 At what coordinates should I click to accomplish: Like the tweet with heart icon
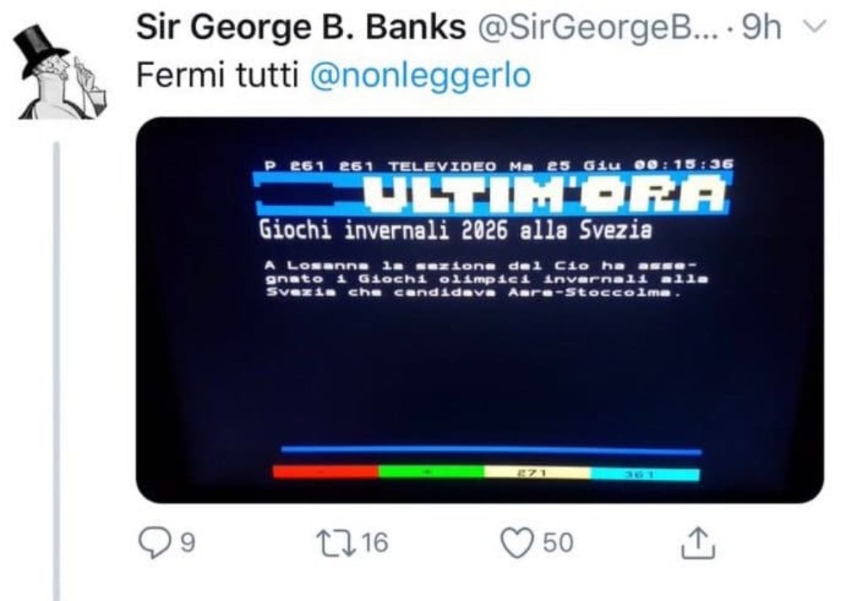[x=516, y=542]
